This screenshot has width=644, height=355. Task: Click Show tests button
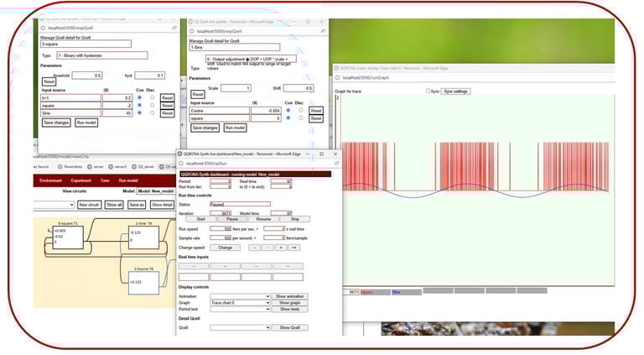coord(290,309)
